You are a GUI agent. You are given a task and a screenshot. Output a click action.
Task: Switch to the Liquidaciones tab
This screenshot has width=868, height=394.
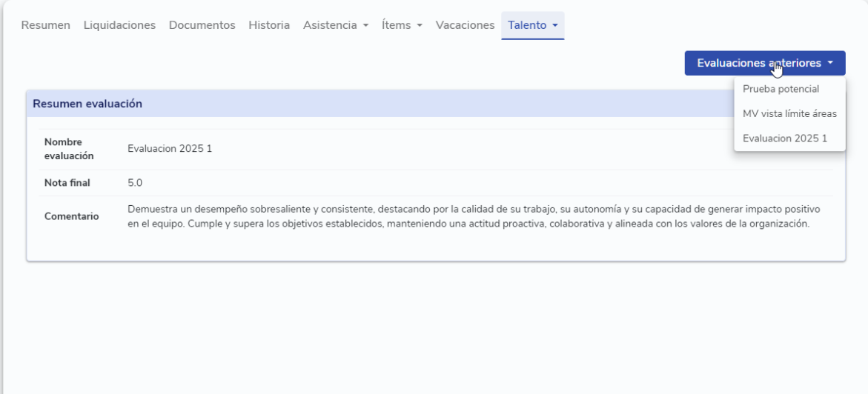(119, 25)
